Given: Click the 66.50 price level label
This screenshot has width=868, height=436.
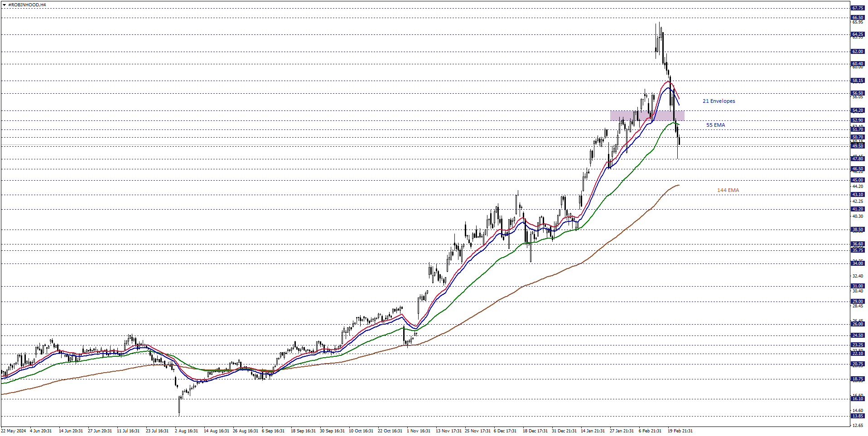Looking at the screenshot, I should click(858, 18).
